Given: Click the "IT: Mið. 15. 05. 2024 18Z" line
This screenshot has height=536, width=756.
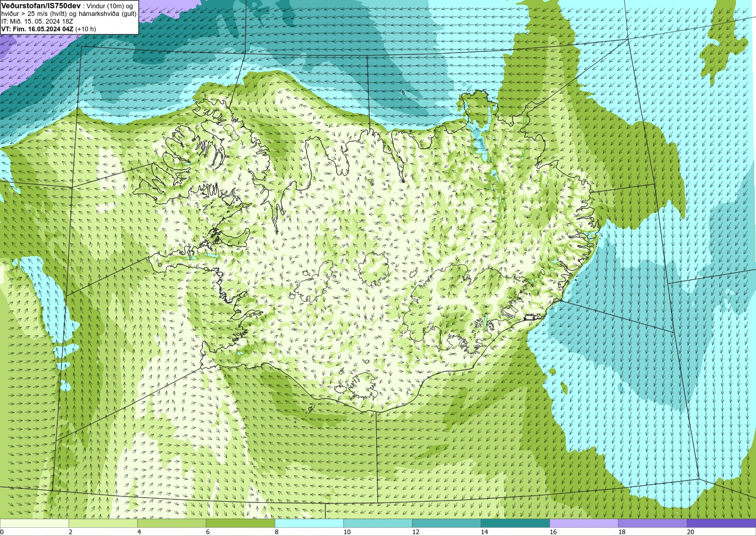Looking at the screenshot, I should tap(37, 21).
